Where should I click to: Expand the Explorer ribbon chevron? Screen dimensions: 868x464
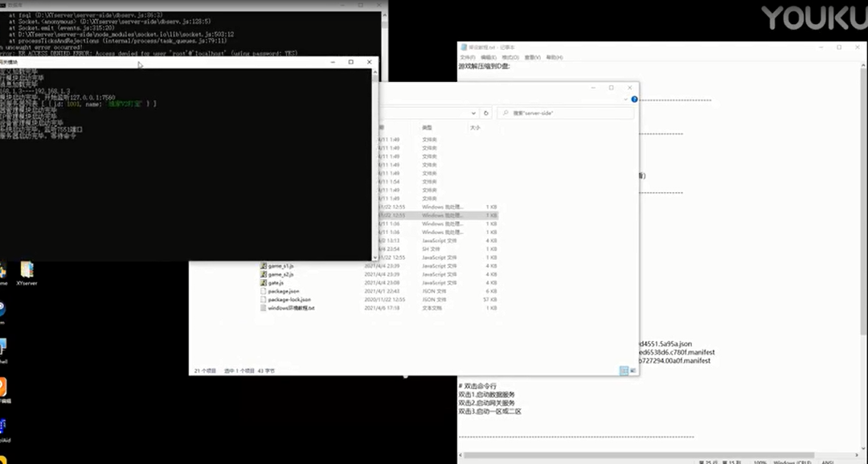pos(625,100)
